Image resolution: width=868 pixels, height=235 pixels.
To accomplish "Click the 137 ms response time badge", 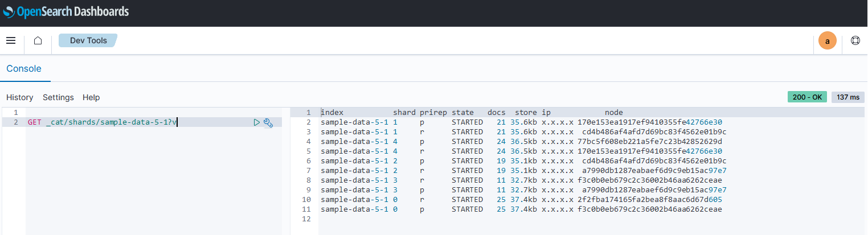I will point(847,97).
